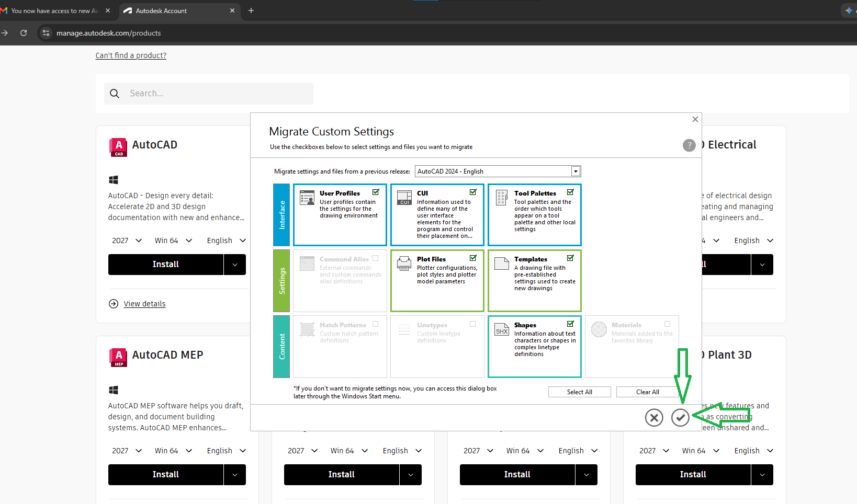Image resolution: width=857 pixels, height=504 pixels.
Task: Click the Command Alias icon
Action: pos(307,264)
